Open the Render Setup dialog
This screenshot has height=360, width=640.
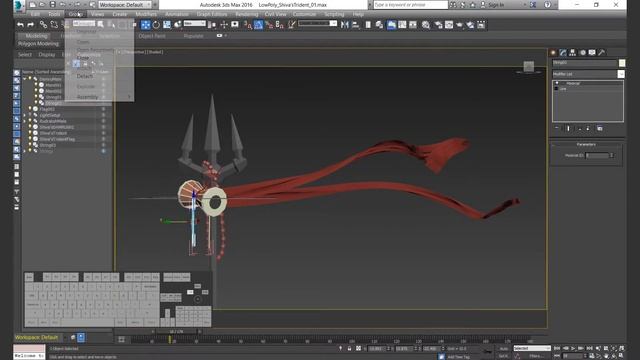pos(438,25)
